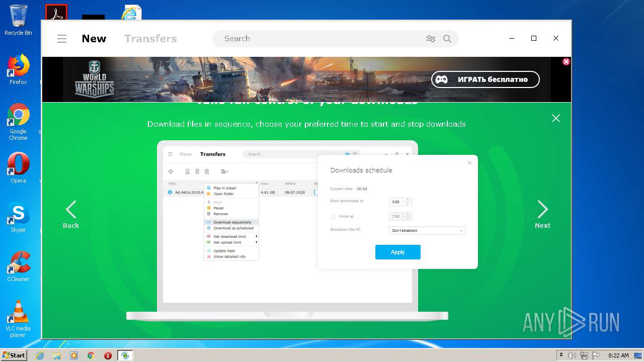Close the World of Warships ad banner
Image resolution: width=644 pixels, height=362 pixels.
point(566,61)
